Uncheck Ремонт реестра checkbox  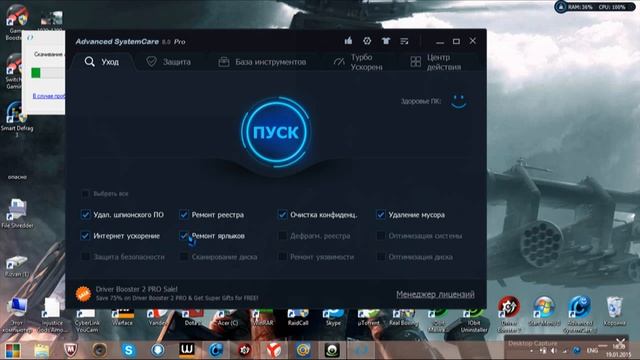click(x=184, y=215)
